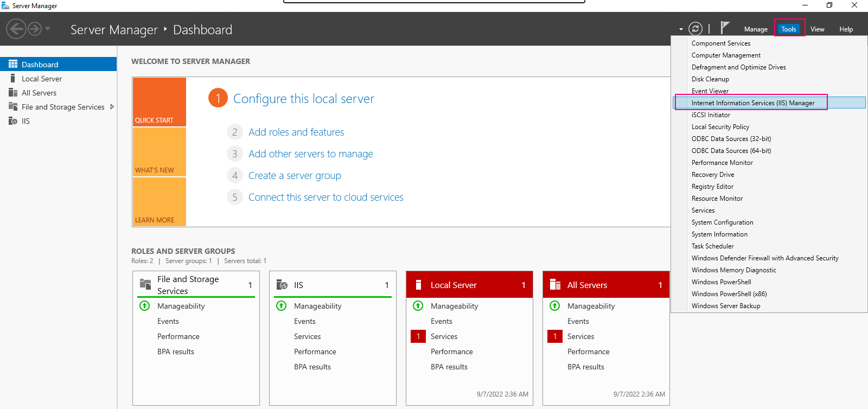Viewport: 868px width, 409px height.
Task: Open BPA results in Local Server tile
Action: 449,367
